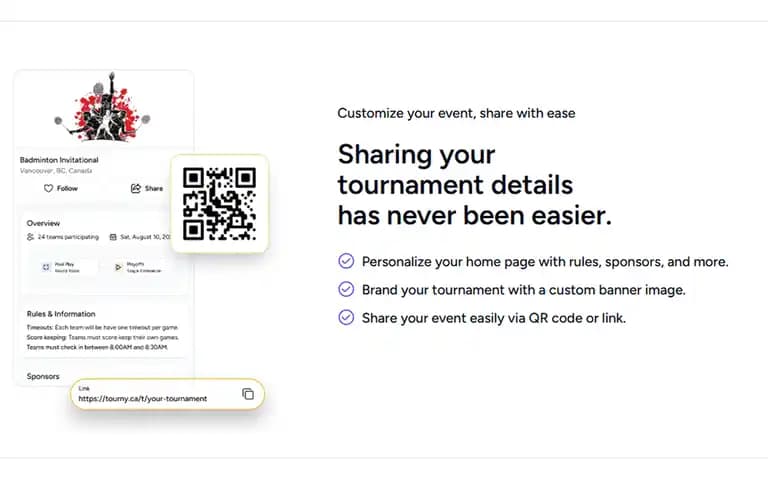
Task: Click the QR code image
Action: point(219,204)
